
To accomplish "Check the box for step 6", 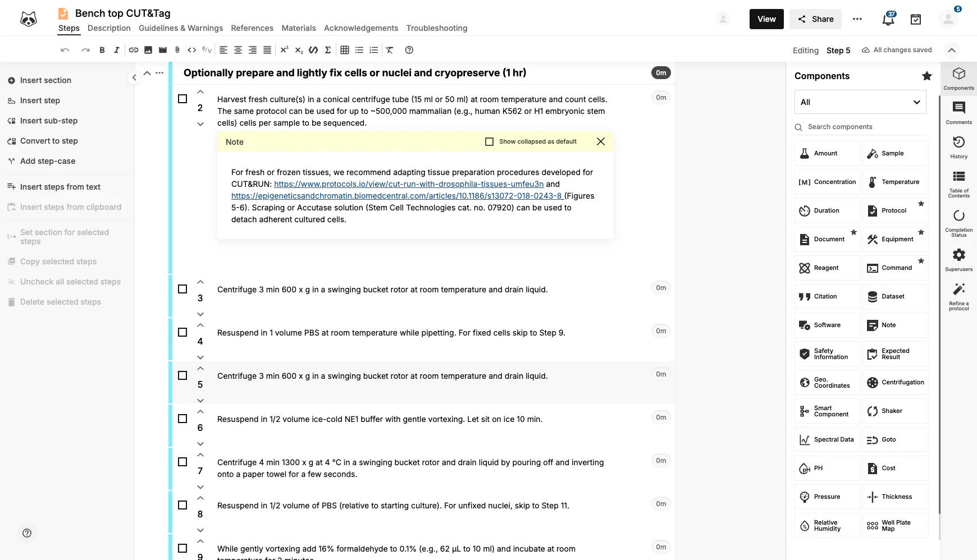I will click(x=182, y=419).
